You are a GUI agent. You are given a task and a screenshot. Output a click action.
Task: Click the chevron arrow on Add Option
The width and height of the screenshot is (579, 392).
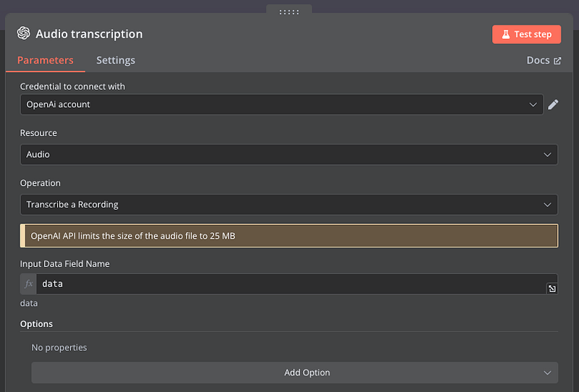tap(547, 372)
